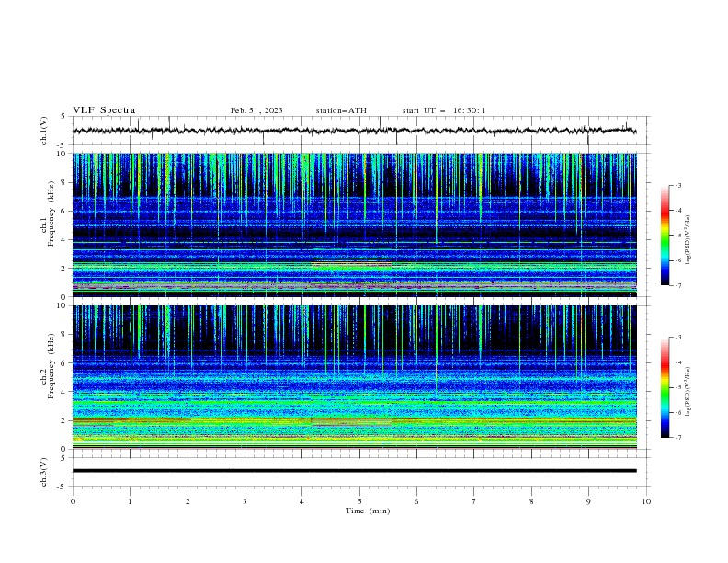This screenshot has height=563, width=728.
Task: Click the "VLF Spectra" title text
Action: pyautogui.click(x=104, y=110)
